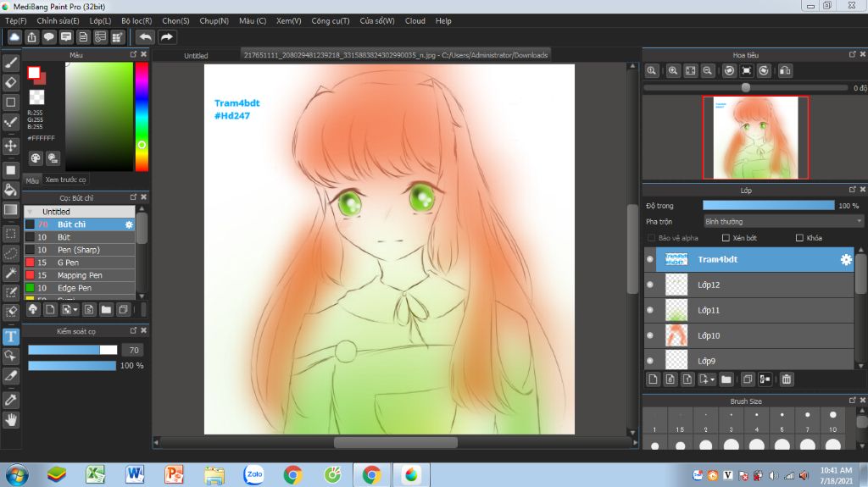Enable the Xén bớt checkbox

click(x=726, y=238)
